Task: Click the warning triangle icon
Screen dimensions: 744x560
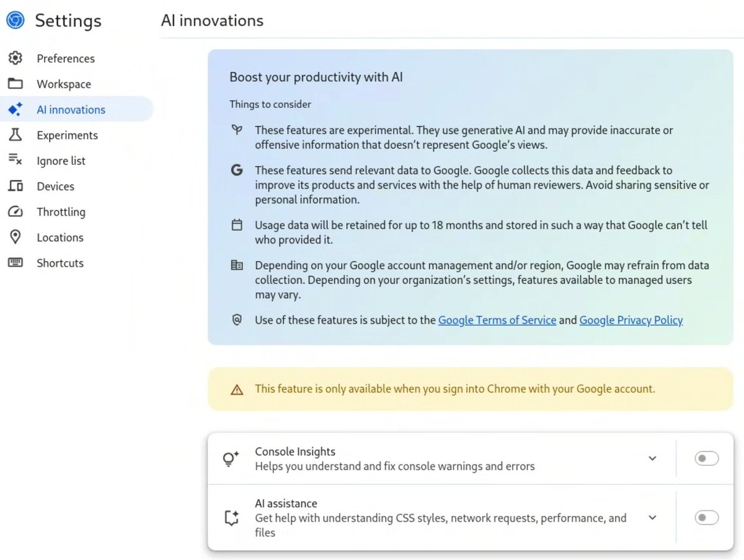Action: [237, 389]
